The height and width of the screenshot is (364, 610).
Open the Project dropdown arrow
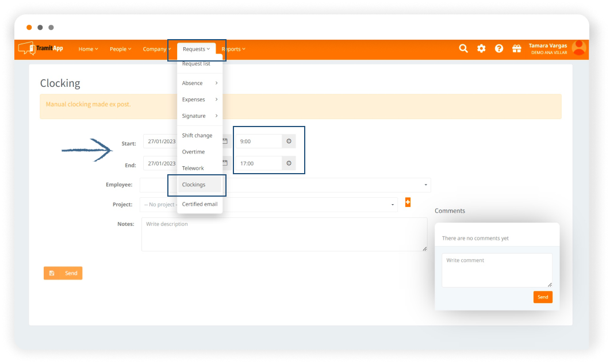393,205
